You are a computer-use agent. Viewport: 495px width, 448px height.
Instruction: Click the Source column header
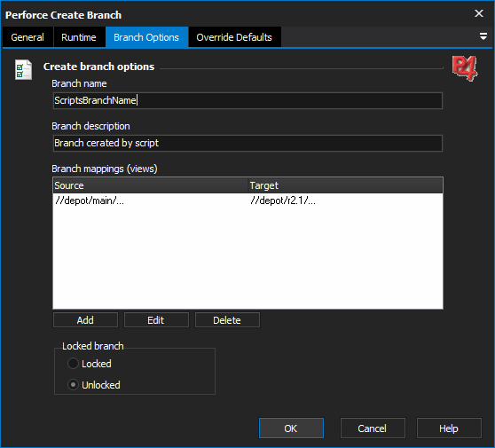coord(151,185)
